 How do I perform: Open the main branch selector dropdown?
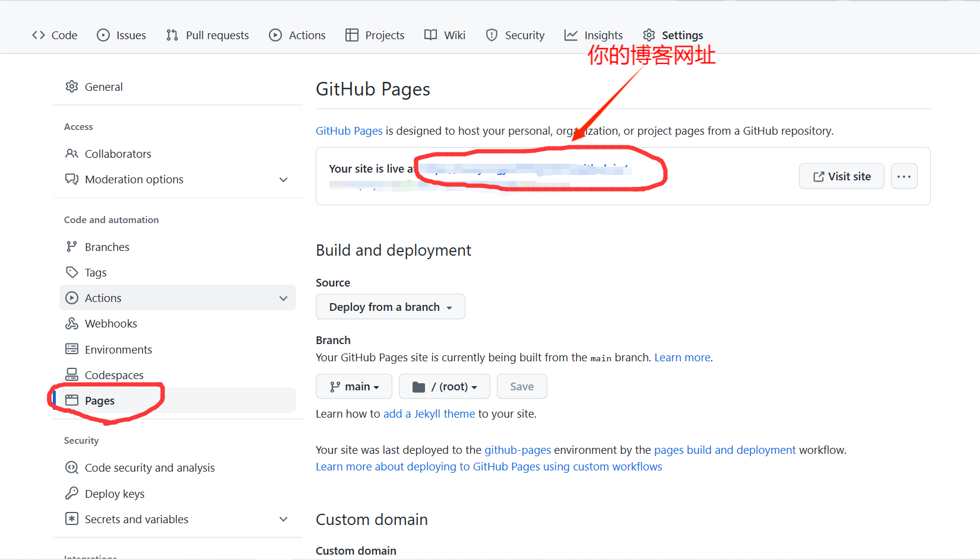[354, 386]
